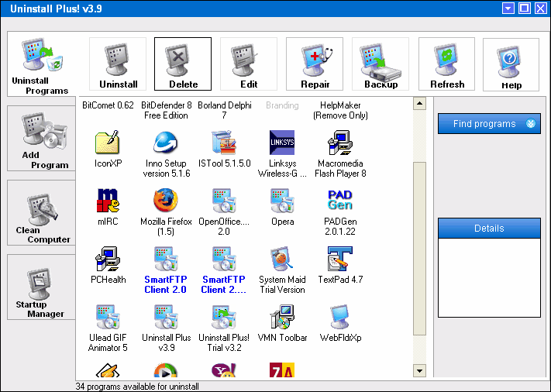
Task: Maximize the Uninstall Plus window
Action: pyautogui.click(x=525, y=9)
